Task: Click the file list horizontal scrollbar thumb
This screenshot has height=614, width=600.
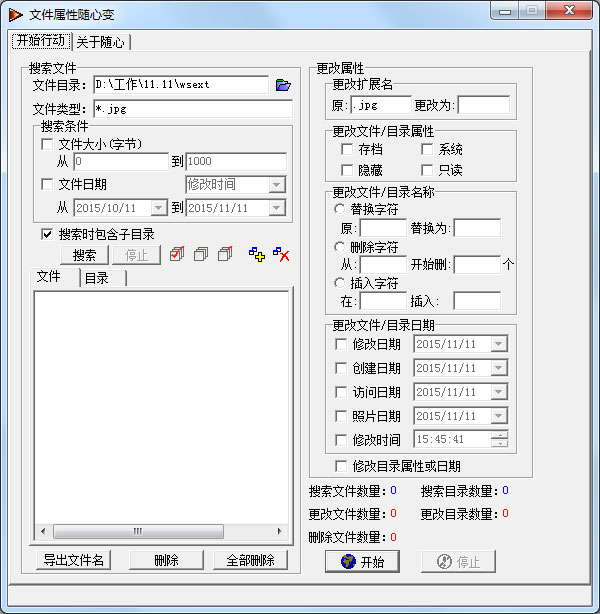Action: [x=138, y=531]
